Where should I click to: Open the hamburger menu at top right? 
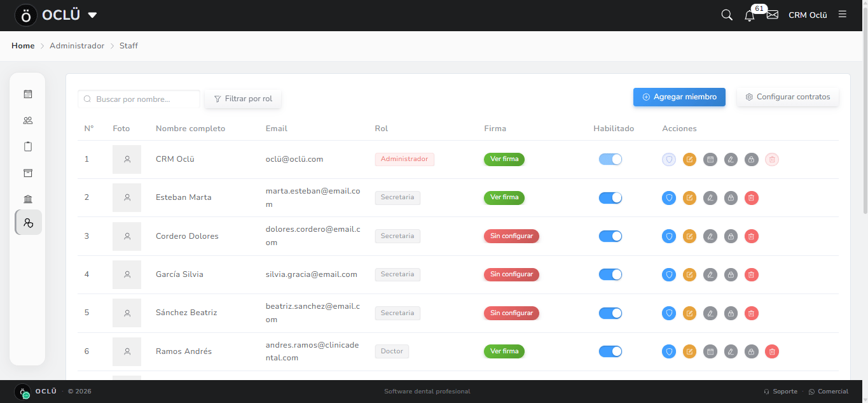tap(843, 14)
